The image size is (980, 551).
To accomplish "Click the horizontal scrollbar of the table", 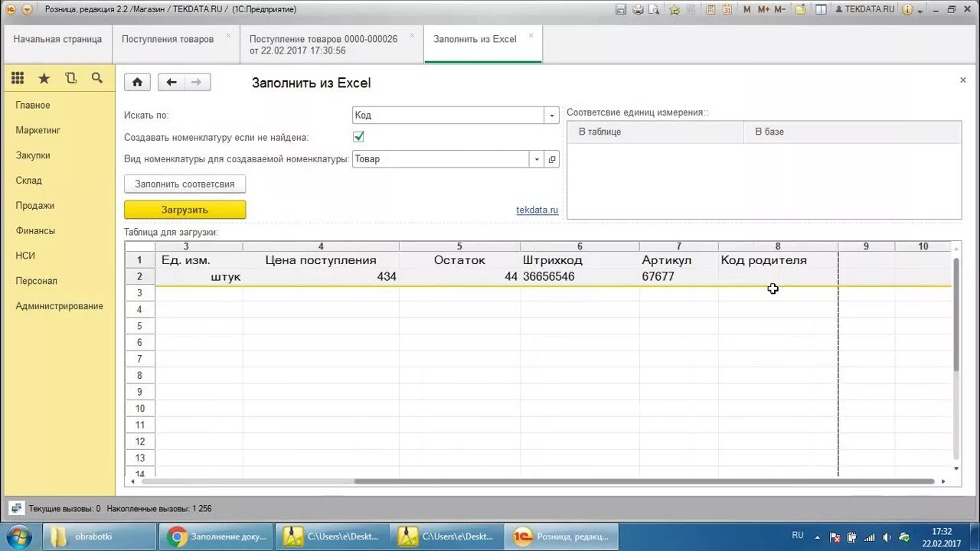I will (643, 481).
